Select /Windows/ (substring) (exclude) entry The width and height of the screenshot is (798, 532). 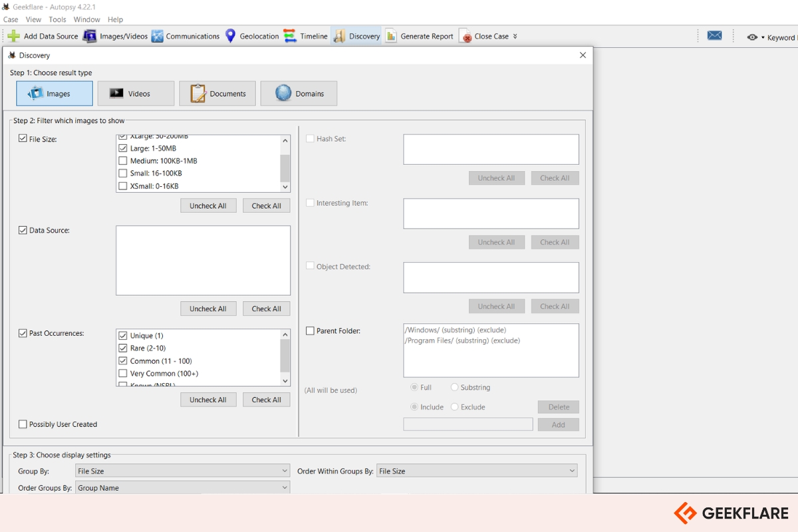[455, 330]
